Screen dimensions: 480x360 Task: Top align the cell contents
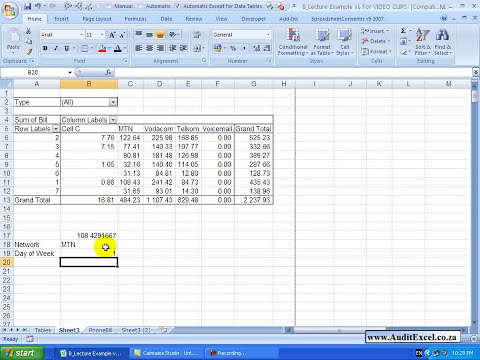139,34
